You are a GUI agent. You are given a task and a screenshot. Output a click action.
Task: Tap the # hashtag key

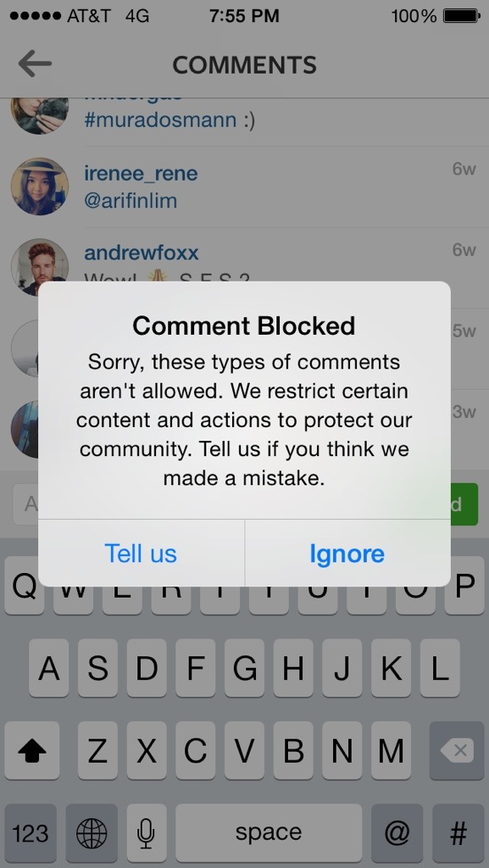(x=458, y=833)
